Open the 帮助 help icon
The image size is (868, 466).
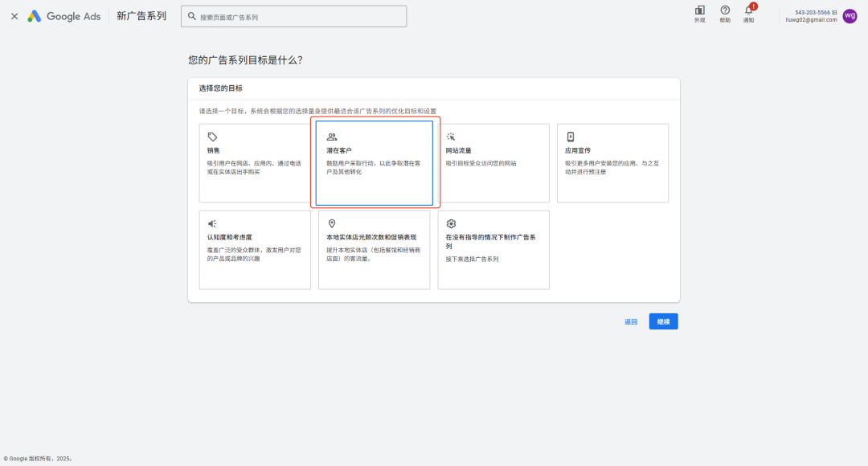(725, 13)
